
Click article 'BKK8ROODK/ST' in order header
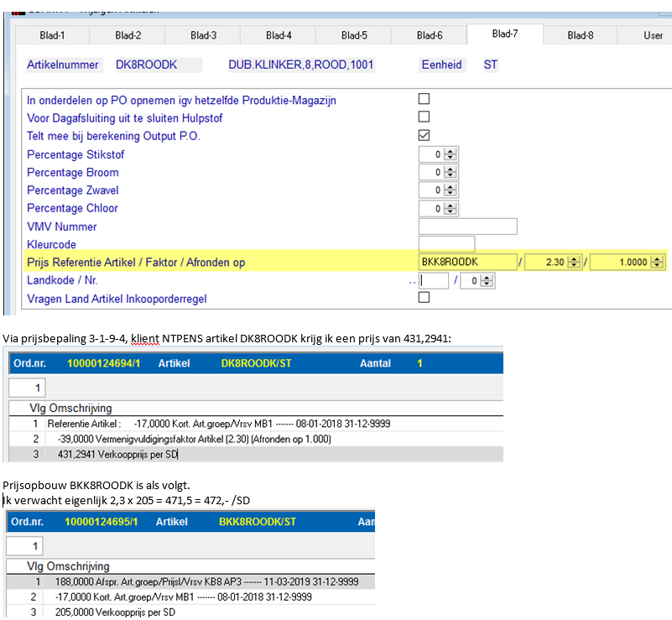click(x=258, y=522)
